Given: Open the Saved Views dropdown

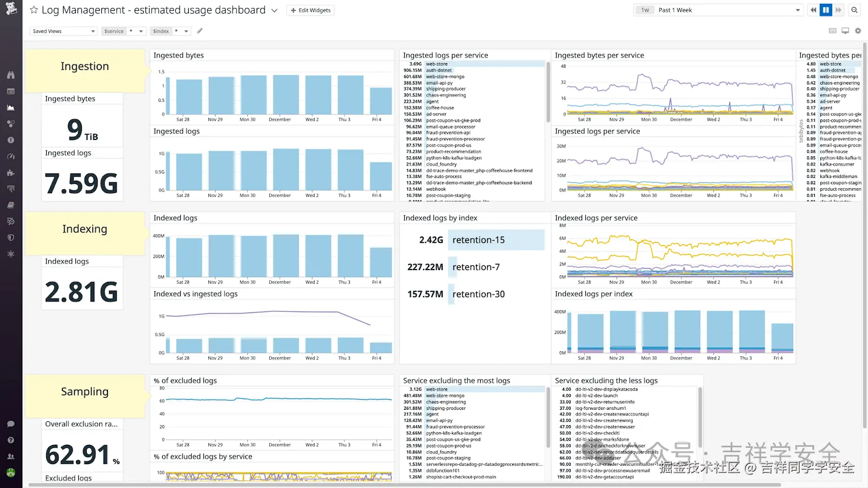Looking at the screenshot, I should (x=63, y=31).
